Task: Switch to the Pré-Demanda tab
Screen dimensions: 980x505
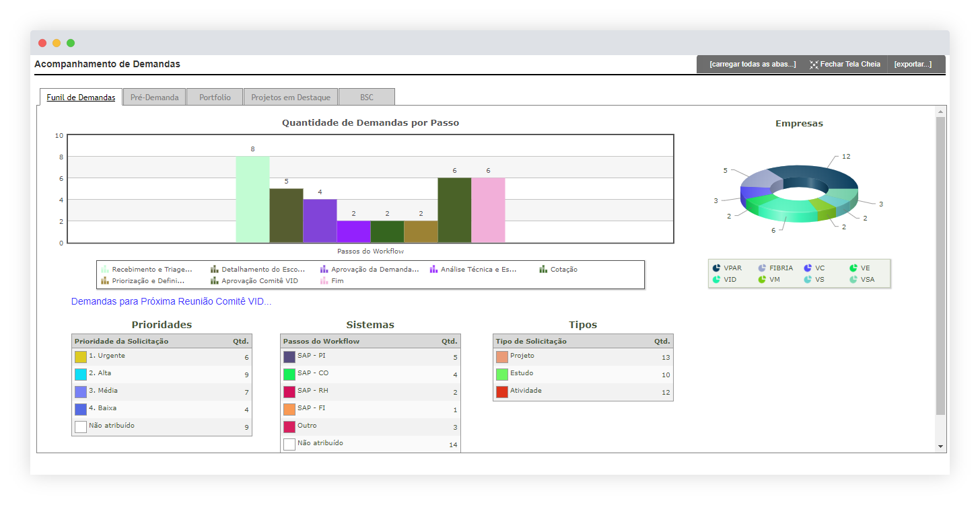Action: pyautogui.click(x=154, y=96)
